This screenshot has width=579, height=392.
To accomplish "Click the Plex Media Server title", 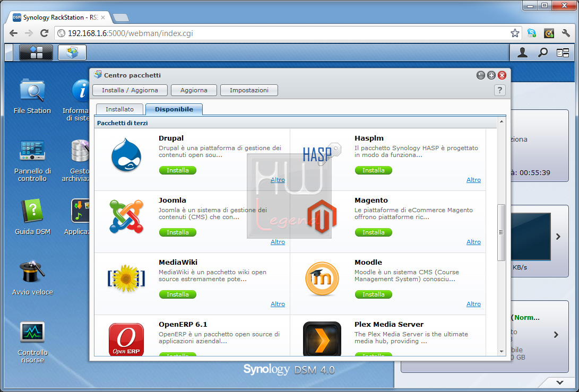I will click(389, 325).
